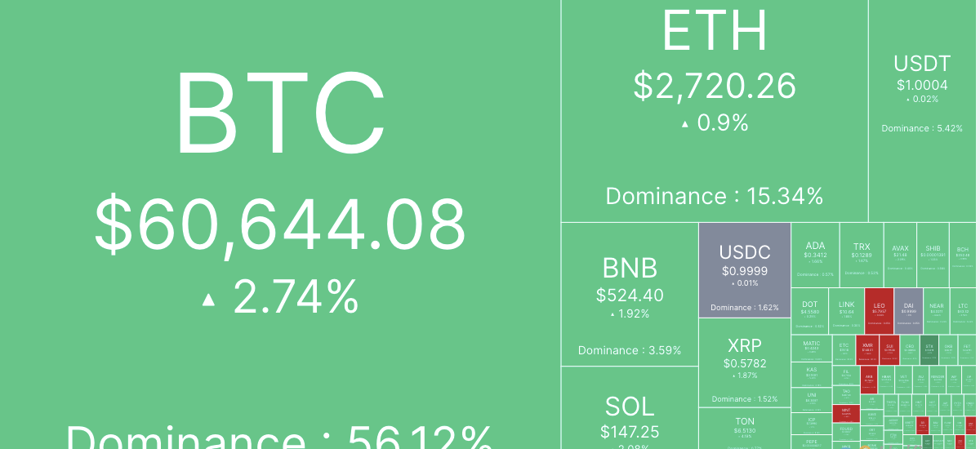This screenshot has height=449, width=980.
Task: Select the AVAX tile
Action: coord(900,255)
